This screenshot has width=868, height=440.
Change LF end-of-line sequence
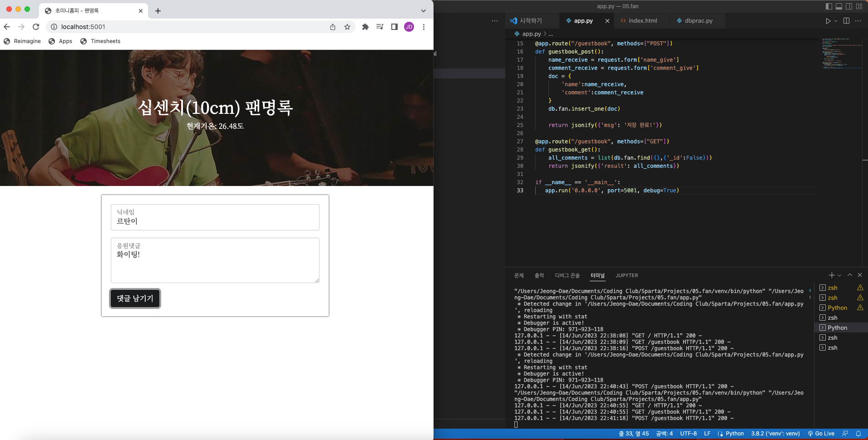pyautogui.click(x=707, y=434)
